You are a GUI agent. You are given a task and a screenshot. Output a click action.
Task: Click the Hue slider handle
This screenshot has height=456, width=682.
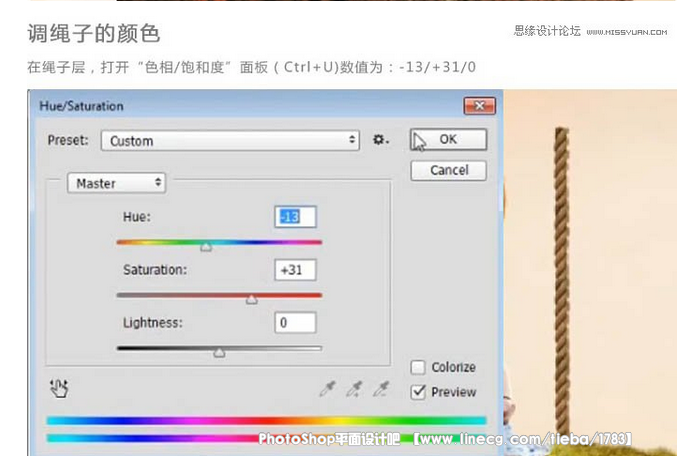[206, 247]
